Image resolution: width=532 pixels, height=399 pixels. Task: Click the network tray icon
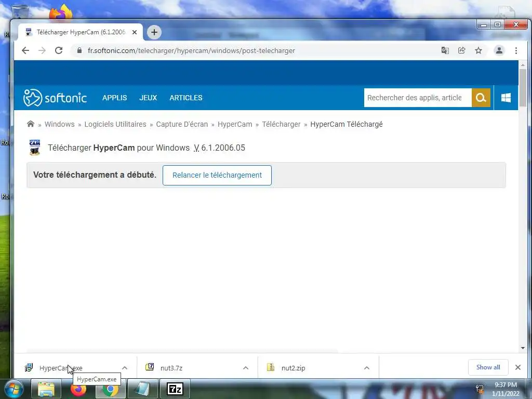point(480,389)
